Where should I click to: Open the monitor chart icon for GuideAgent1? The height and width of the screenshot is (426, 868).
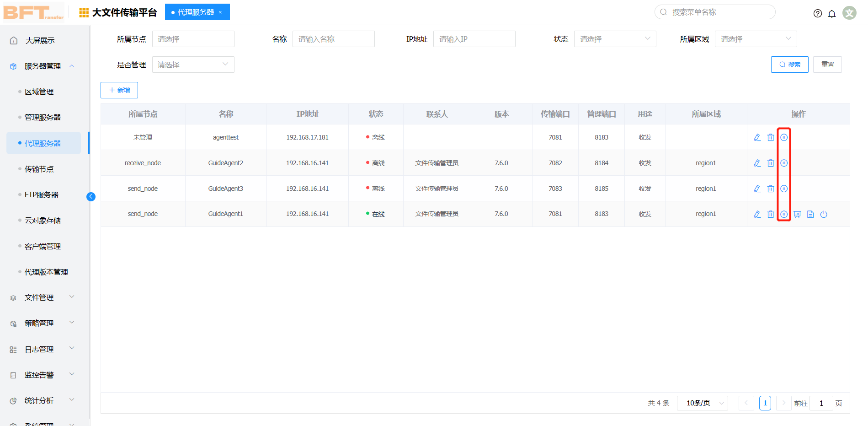tap(797, 214)
